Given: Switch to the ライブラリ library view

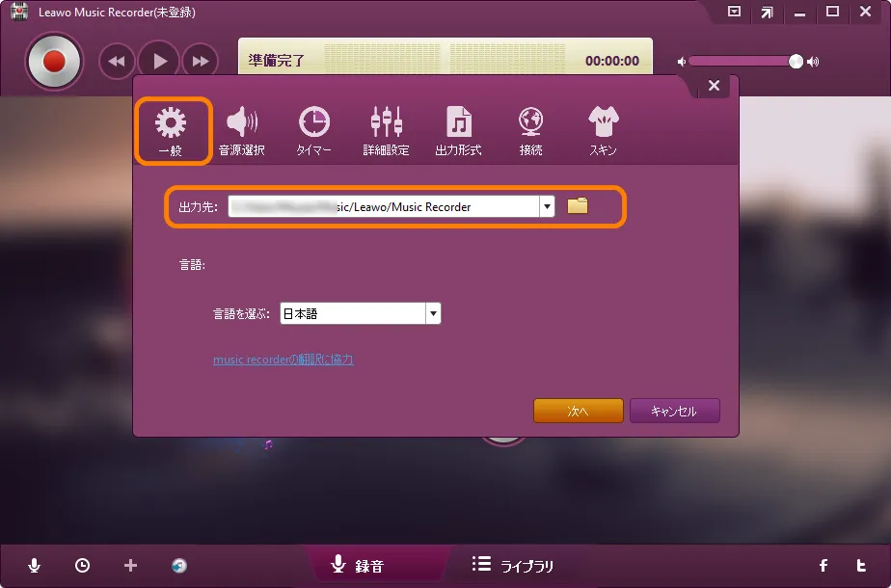Looking at the screenshot, I should [513, 565].
